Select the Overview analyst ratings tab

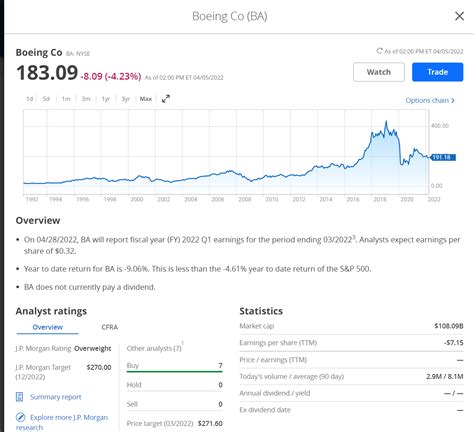pos(47,327)
